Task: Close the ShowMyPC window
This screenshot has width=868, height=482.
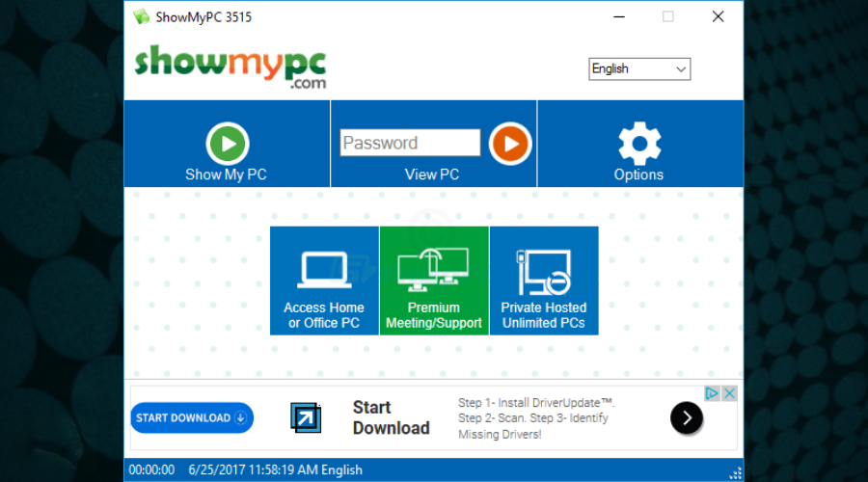Action: coord(718,17)
